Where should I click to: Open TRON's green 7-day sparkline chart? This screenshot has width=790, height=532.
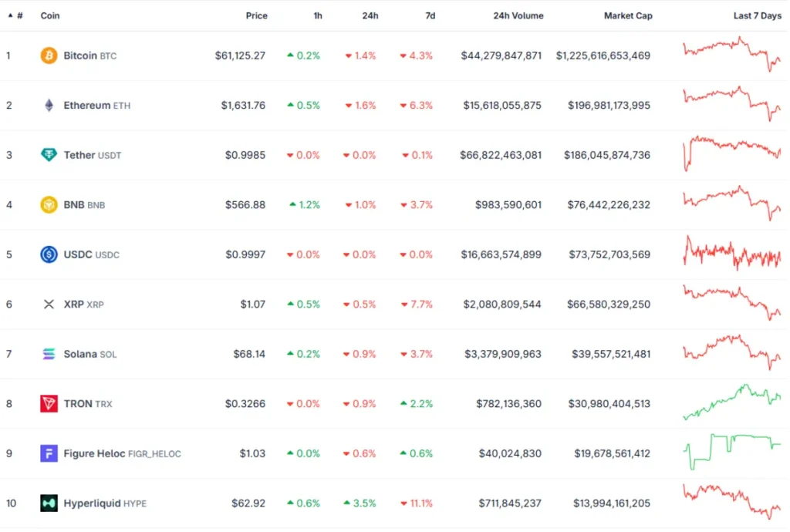[732, 402]
